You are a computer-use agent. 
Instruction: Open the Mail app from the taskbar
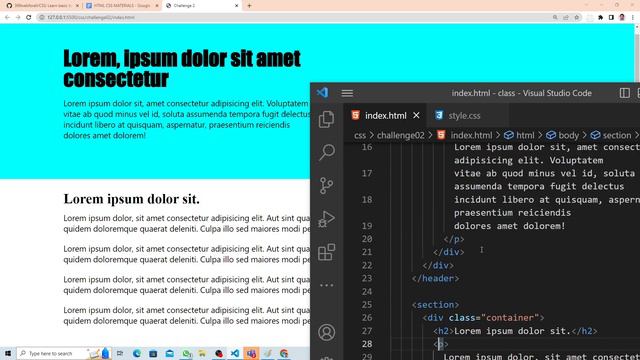pyautogui.click(x=169, y=353)
